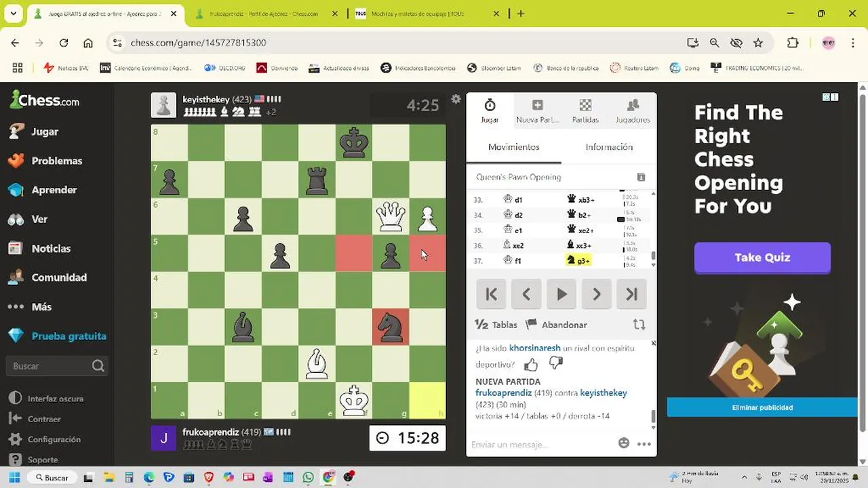Screen dimensions: 868x488
Task: Step forward one move
Action: click(597, 294)
